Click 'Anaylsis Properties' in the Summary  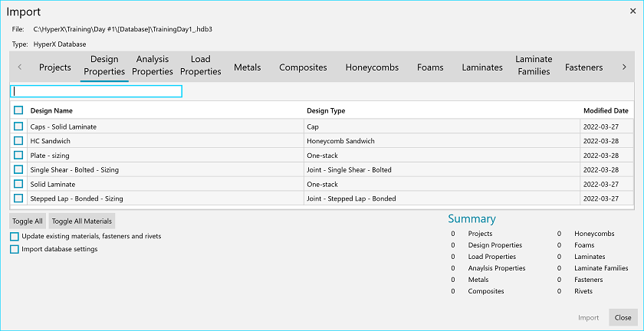497,268
